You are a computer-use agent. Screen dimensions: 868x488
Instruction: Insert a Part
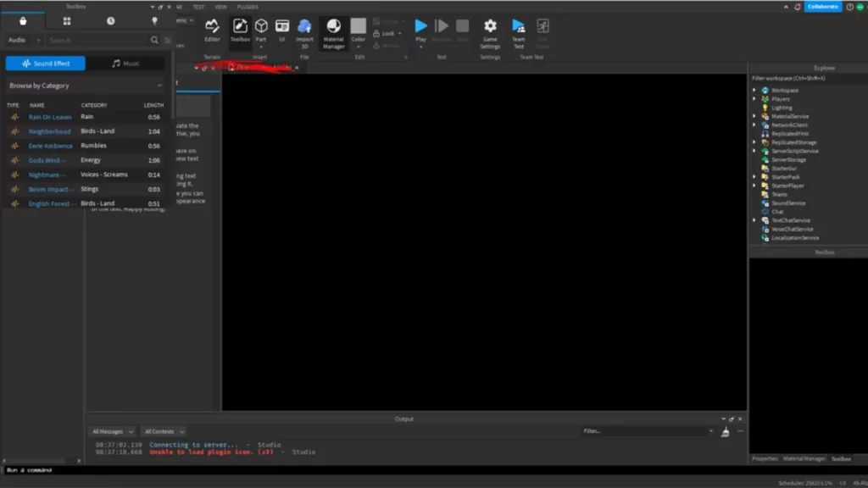[261, 30]
